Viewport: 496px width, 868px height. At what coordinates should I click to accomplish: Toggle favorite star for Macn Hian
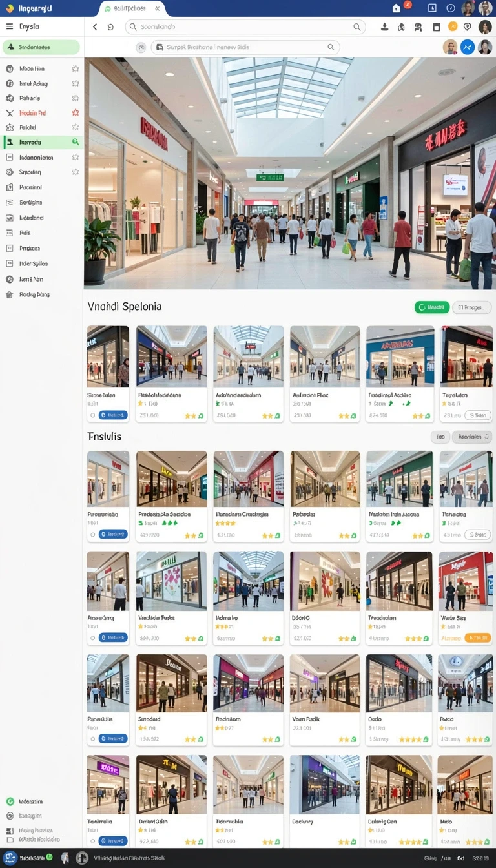[x=76, y=68]
